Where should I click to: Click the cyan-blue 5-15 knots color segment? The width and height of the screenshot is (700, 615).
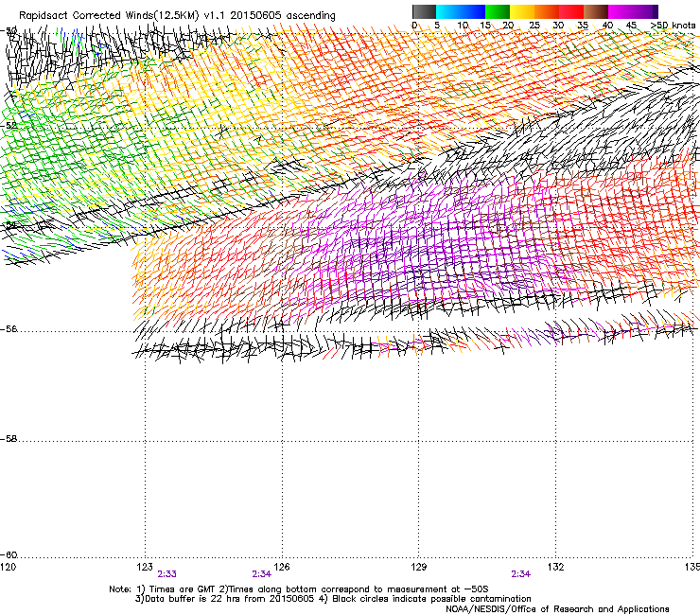[461, 11]
